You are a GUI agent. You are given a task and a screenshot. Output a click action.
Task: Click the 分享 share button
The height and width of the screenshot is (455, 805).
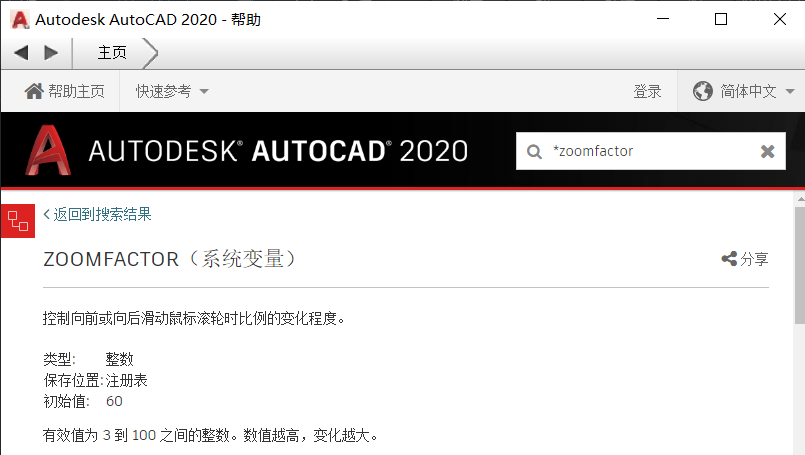click(745, 259)
